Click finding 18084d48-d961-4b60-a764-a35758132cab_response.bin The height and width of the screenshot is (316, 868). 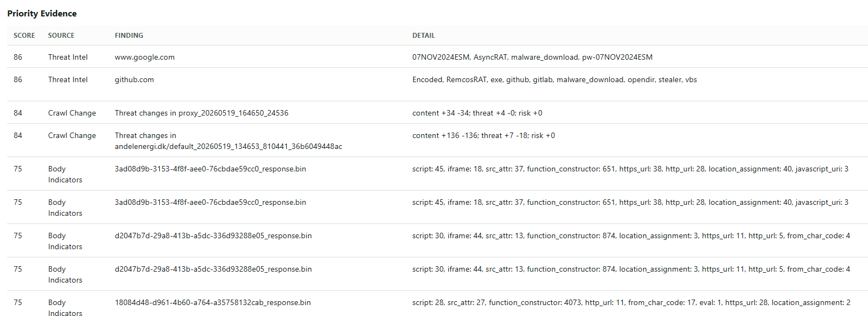tap(213, 302)
